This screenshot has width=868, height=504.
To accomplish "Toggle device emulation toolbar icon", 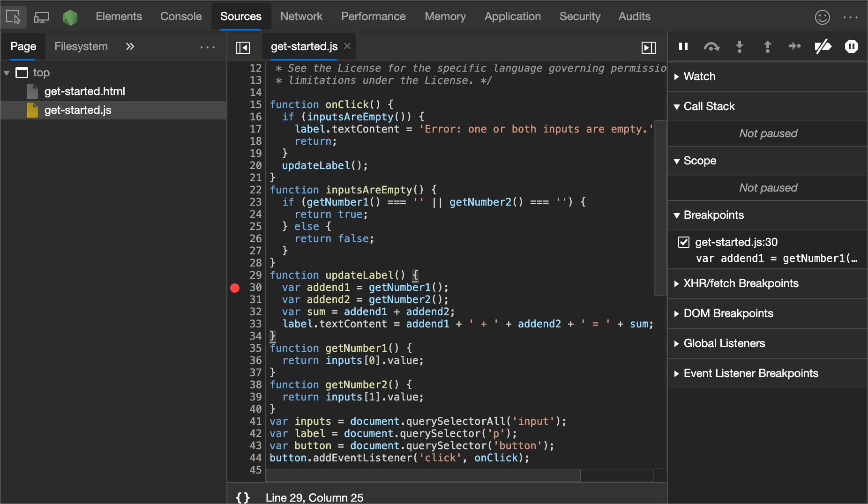I will coord(42,17).
